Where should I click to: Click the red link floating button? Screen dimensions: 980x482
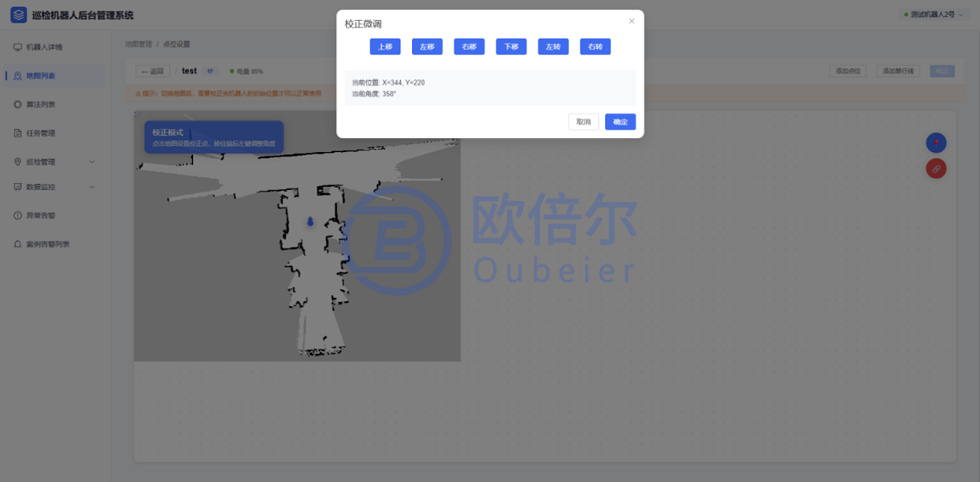[936, 168]
